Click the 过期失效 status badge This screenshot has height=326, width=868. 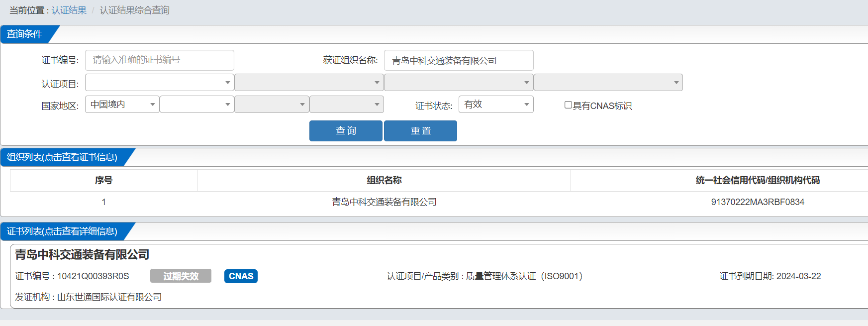181,276
